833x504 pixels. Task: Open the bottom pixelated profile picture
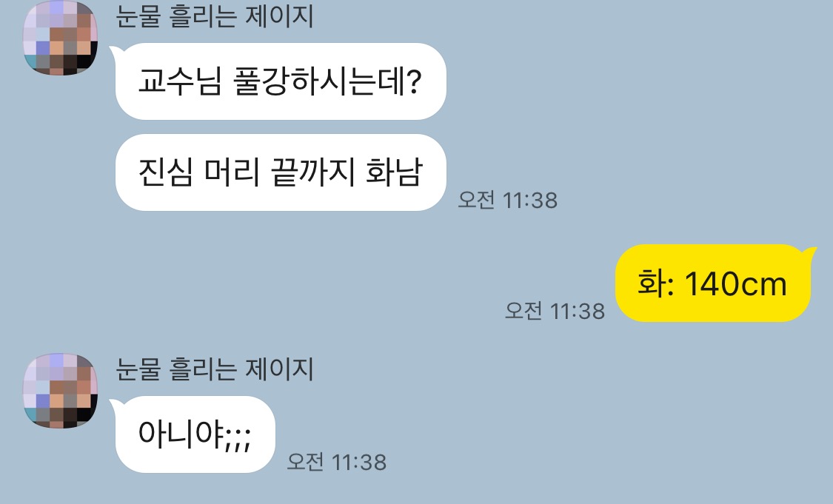coord(61,390)
